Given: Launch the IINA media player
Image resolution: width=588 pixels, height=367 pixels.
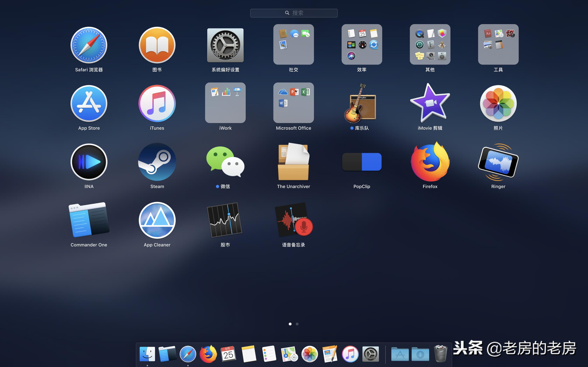Looking at the screenshot, I should (89, 162).
